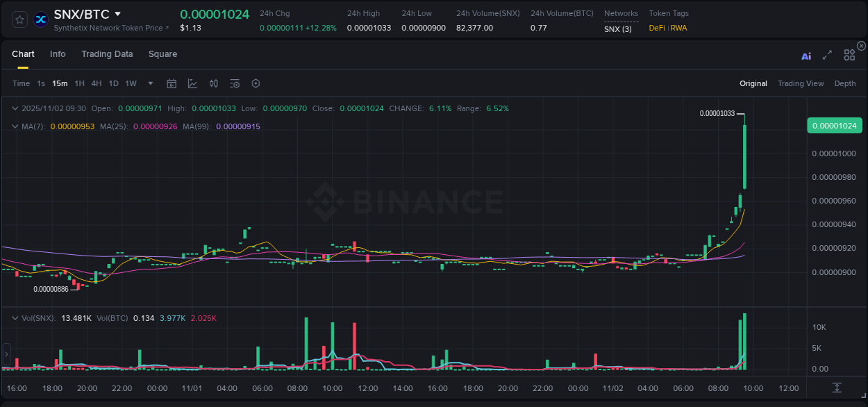Click the scroll-to-latest icon at bottom right
The width and height of the screenshot is (868, 407).
pos(837,389)
